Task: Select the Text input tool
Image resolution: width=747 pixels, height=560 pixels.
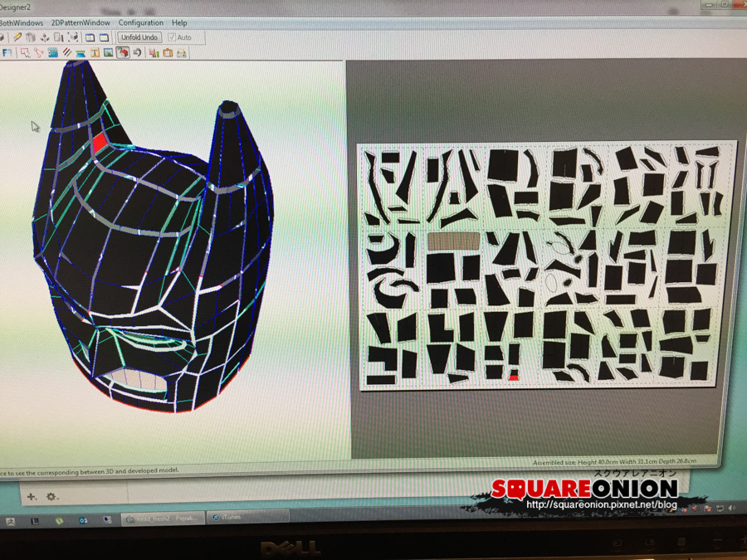Action: click(95, 52)
